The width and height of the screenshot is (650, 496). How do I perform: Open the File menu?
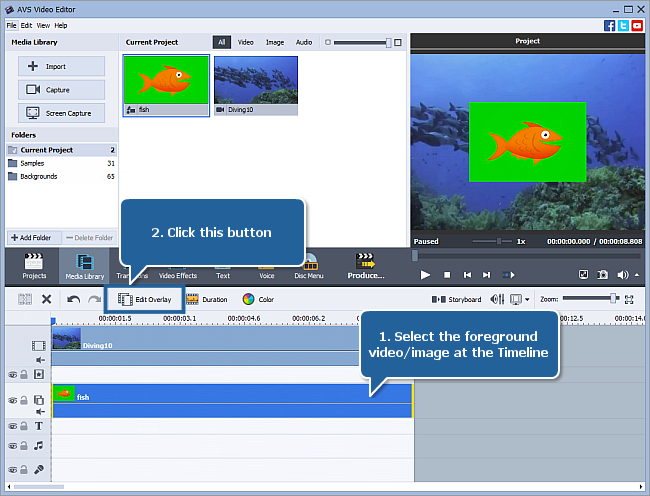click(11, 26)
